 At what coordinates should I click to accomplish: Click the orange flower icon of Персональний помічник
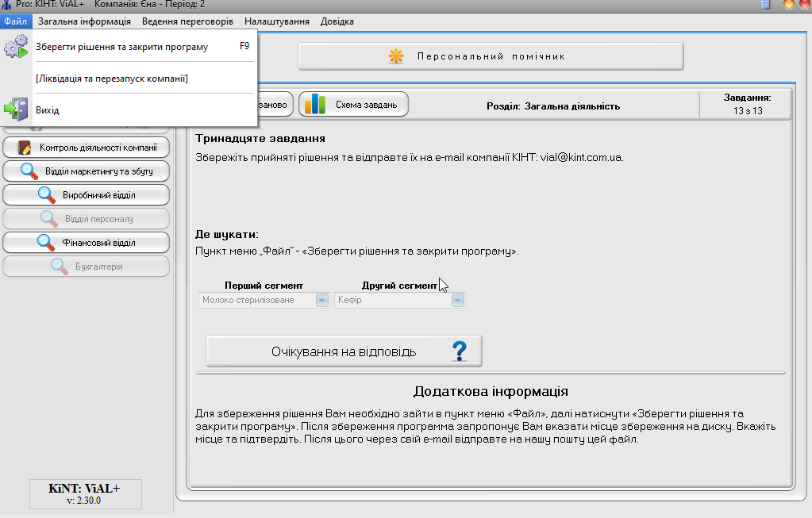pos(396,56)
